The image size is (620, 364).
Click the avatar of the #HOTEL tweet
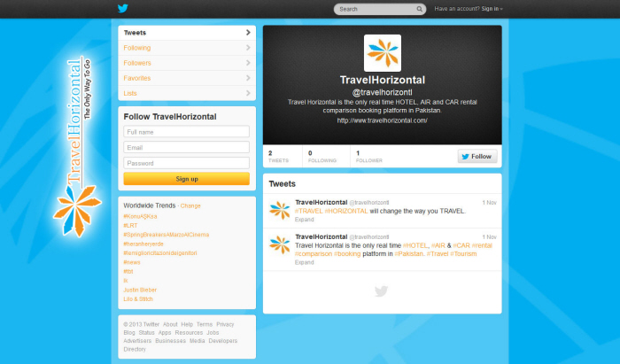tap(280, 244)
